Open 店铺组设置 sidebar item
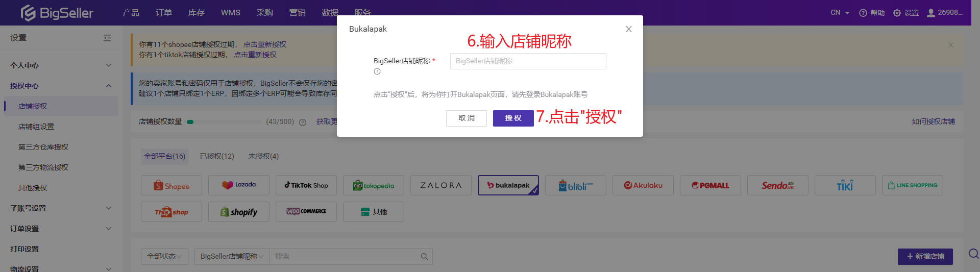Viewport: 980px width, 272px height. click(61, 127)
